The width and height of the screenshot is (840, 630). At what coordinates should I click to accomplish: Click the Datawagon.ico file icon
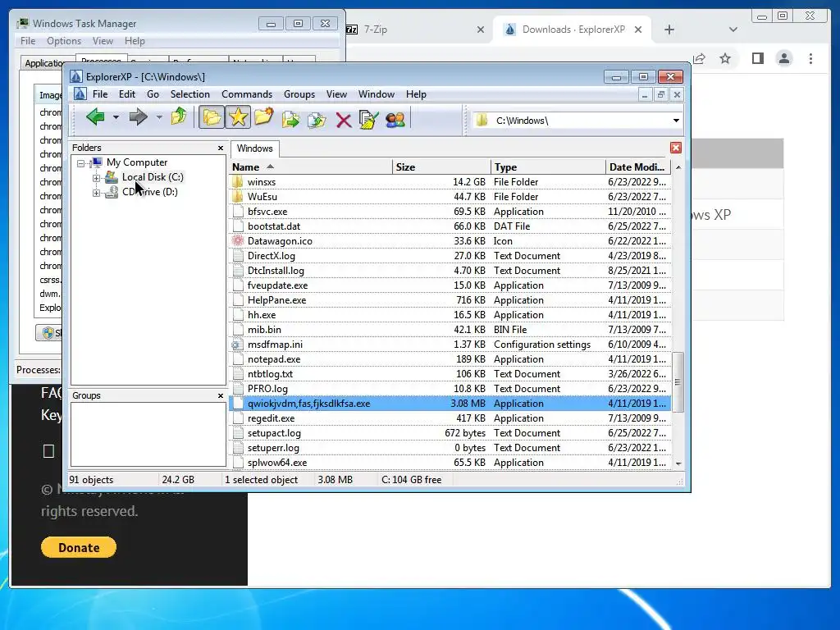tap(237, 241)
